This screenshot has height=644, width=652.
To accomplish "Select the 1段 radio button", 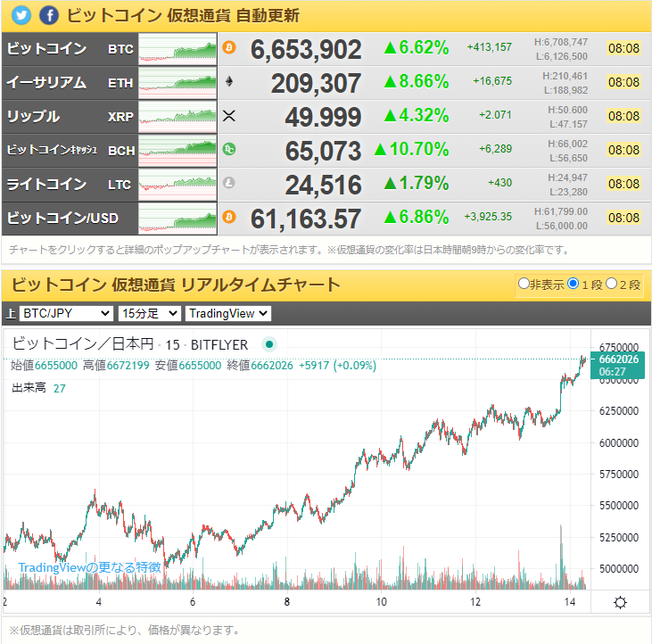I will point(573,284).
